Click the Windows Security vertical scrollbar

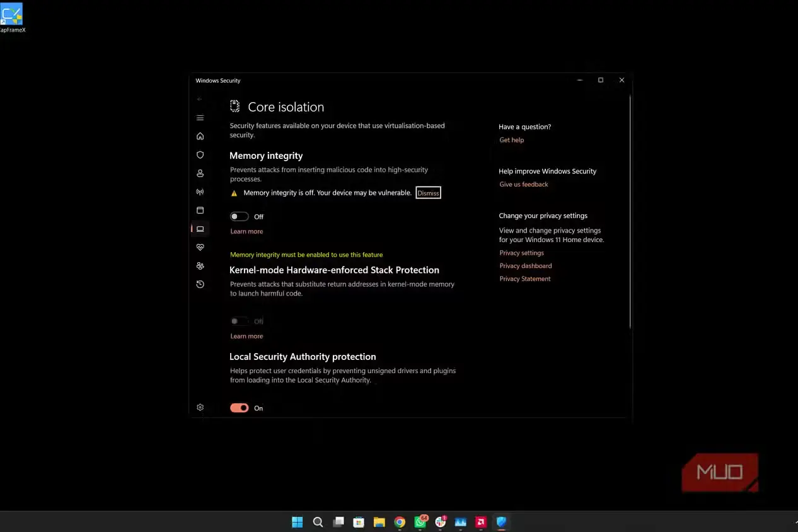pyautogui.click(x=630, y=211)
